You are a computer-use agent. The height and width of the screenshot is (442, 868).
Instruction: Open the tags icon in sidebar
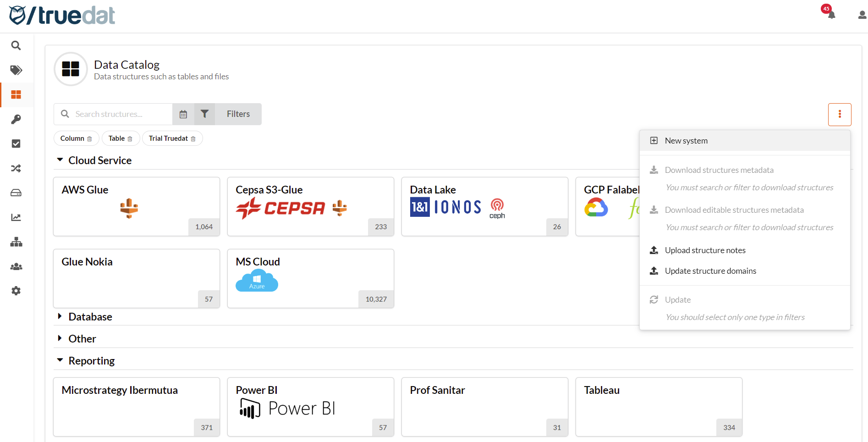coord(16,70)
